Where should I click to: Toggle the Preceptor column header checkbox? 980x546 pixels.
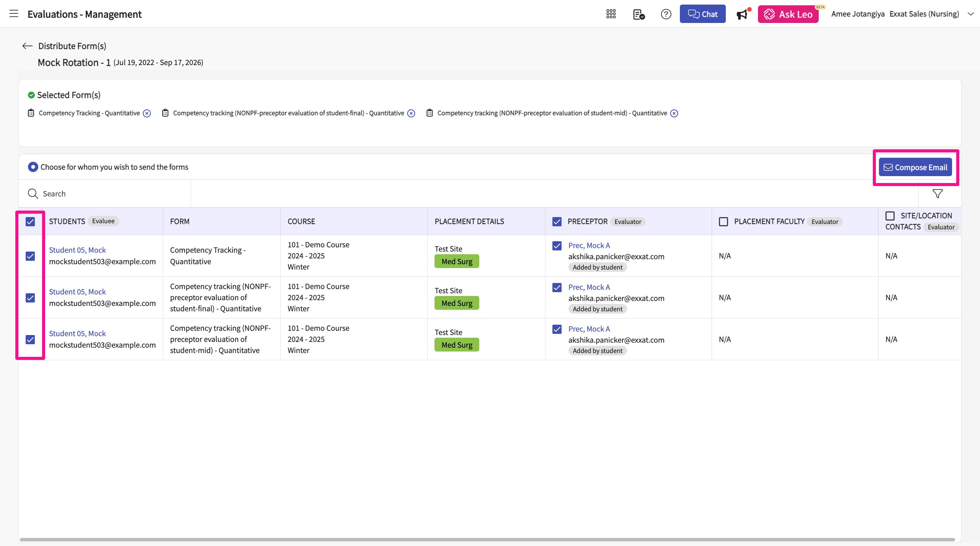[557, 222]
